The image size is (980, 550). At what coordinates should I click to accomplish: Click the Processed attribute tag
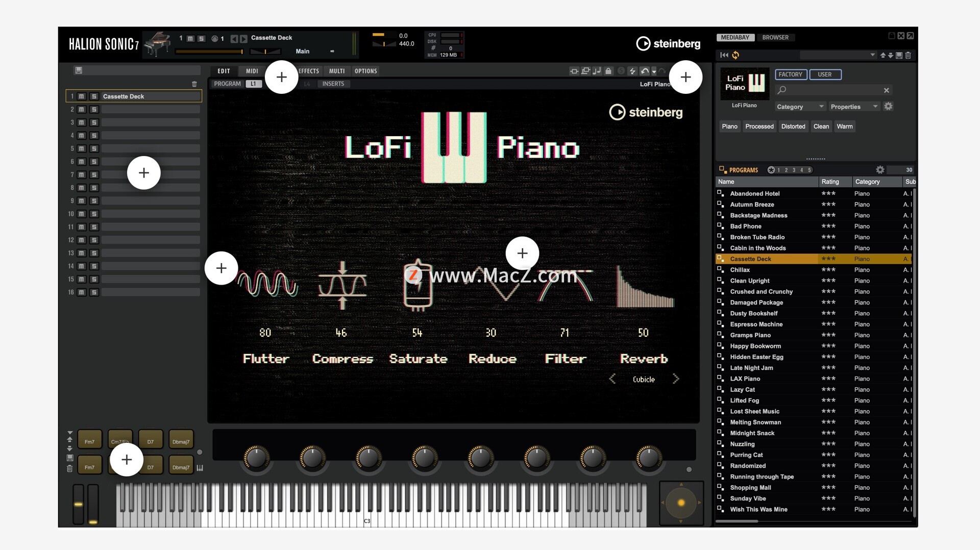pyautogui.click(x=759, y=127)
